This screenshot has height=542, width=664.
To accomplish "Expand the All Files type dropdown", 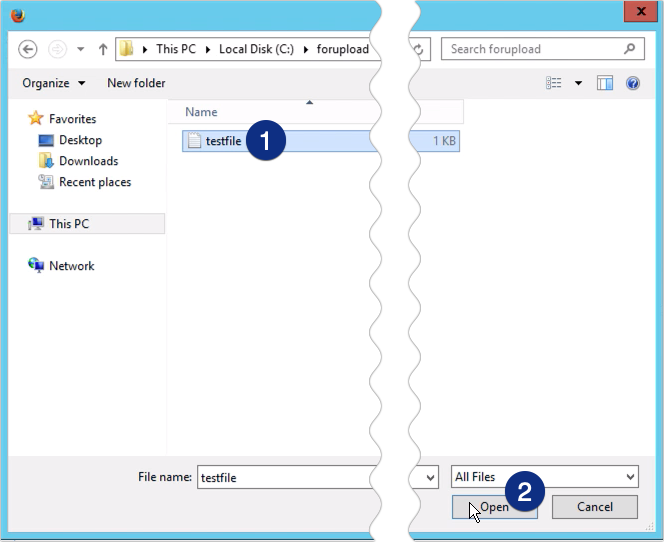I will (x=629, y=477).
